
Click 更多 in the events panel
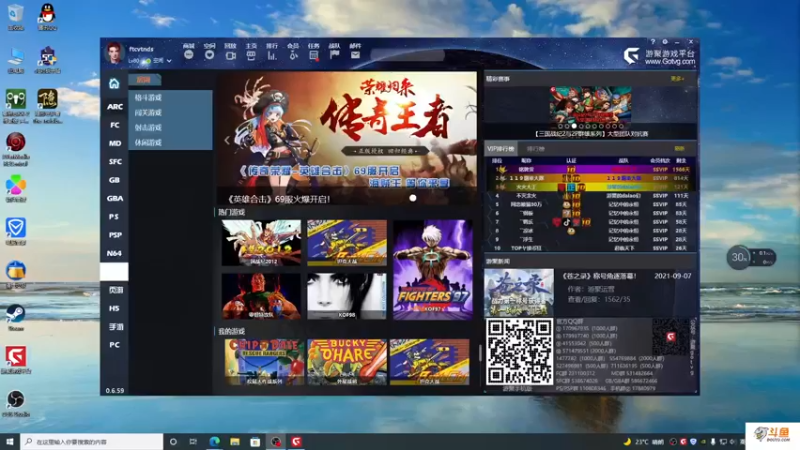point(677,79)
